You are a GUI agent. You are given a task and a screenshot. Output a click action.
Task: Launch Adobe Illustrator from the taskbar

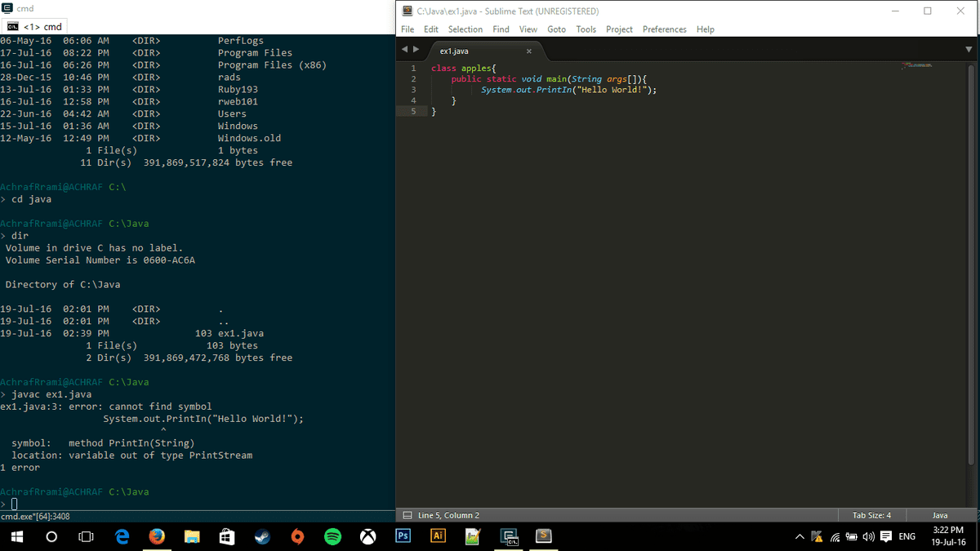[x=438, y=536]
